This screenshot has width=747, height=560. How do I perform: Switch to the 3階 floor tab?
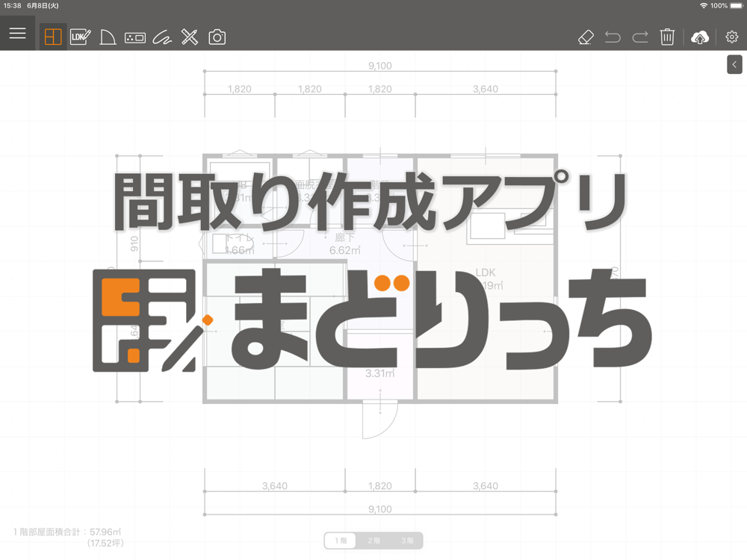[407, 541]
